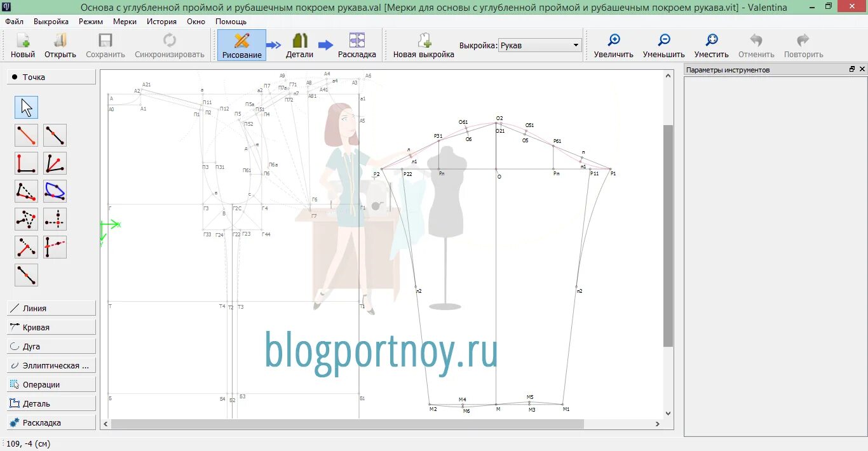
Task: Click the canvas vertical scrollbar thumb
Action: coord(668,235)
